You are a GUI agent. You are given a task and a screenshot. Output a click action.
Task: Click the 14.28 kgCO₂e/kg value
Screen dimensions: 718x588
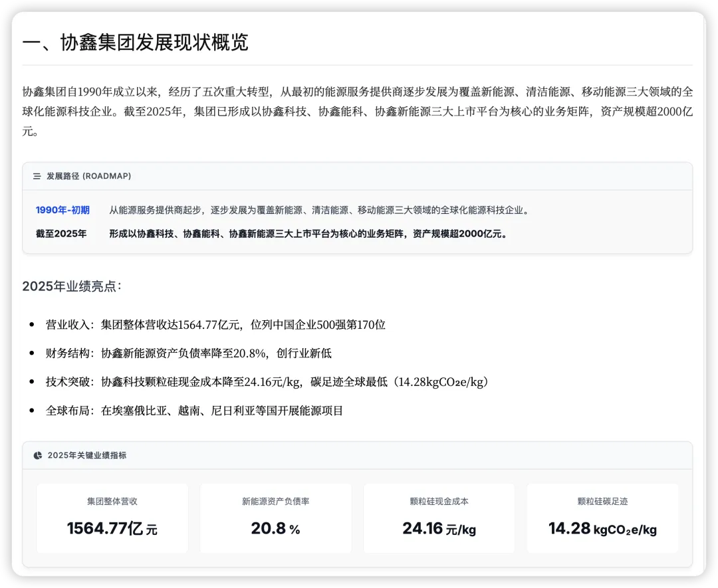point(602,528)
